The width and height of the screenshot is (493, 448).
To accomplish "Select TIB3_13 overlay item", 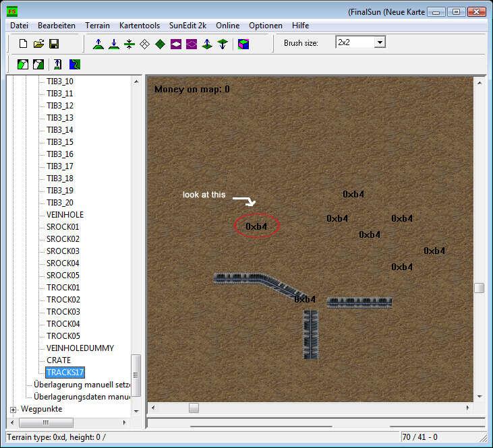I will tap(60, 118).
